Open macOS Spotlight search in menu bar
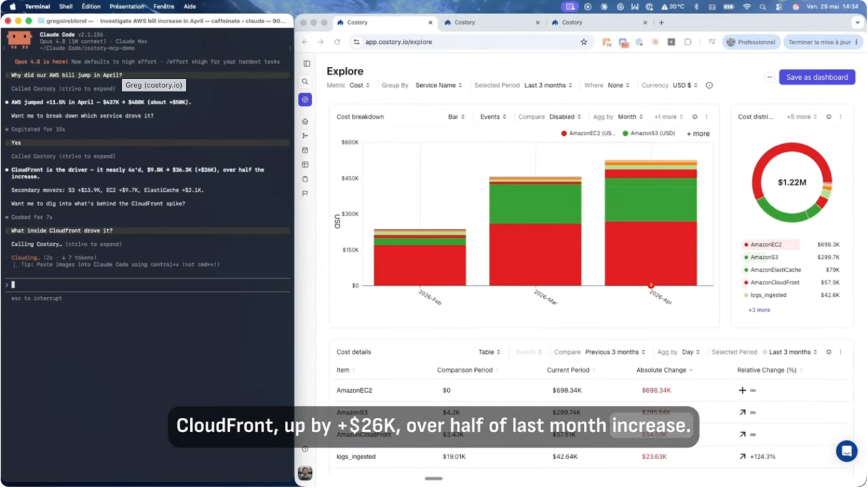This screenshot has height=488, width=868. pos(763,6)
